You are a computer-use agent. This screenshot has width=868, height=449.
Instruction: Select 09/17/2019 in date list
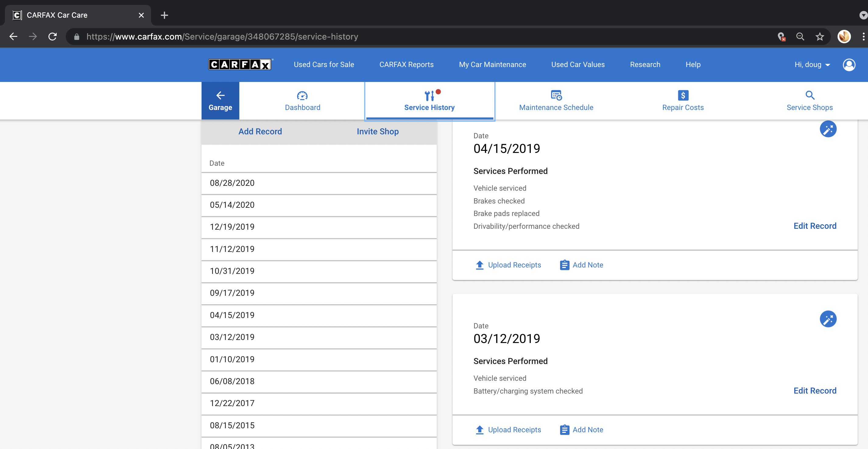coord(319,293)
